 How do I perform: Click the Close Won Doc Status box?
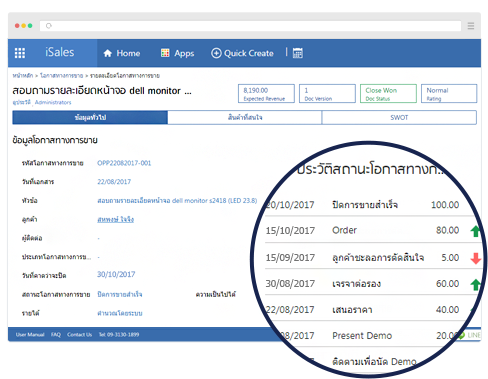click(388, 94)
